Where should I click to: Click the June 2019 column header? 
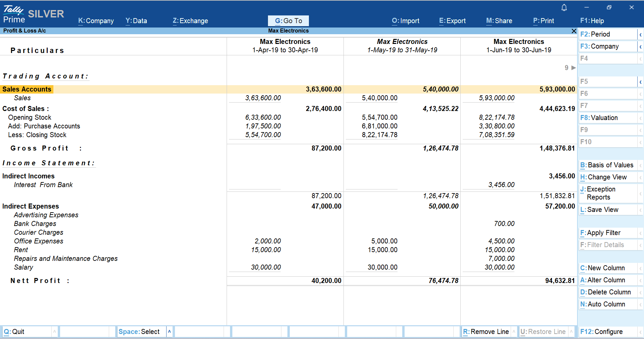519,46
